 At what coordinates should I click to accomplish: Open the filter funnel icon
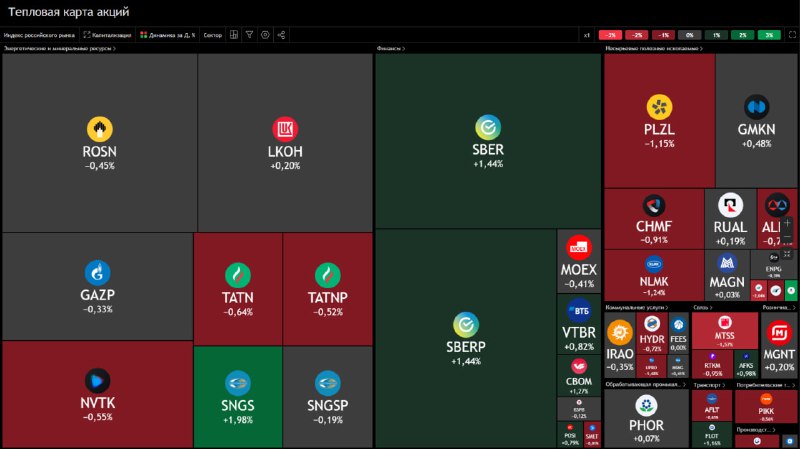coord(249,35)
